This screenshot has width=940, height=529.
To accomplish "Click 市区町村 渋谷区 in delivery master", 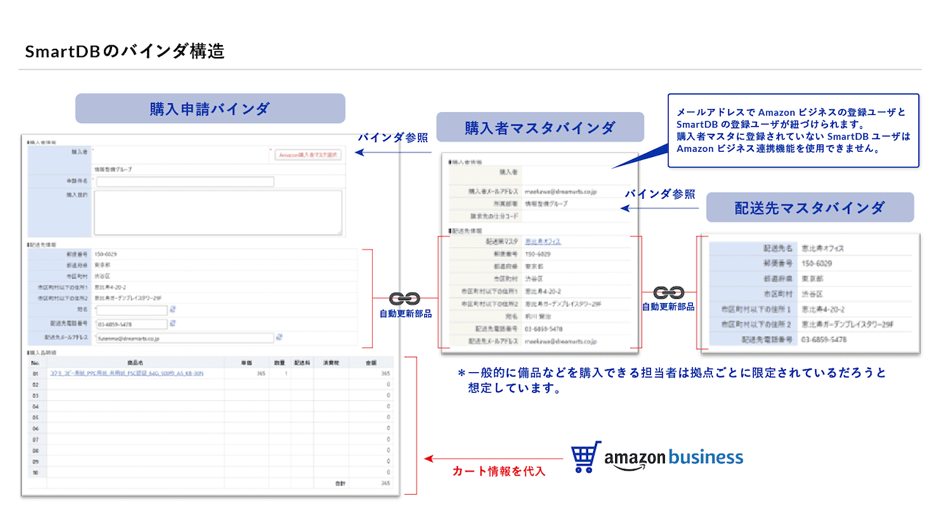I will pos(812,294).
